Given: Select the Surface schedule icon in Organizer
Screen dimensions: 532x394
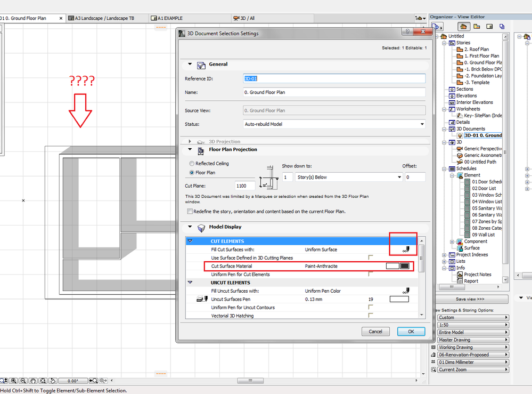Looking at the screenshot, I should click(x=460, y=248).
